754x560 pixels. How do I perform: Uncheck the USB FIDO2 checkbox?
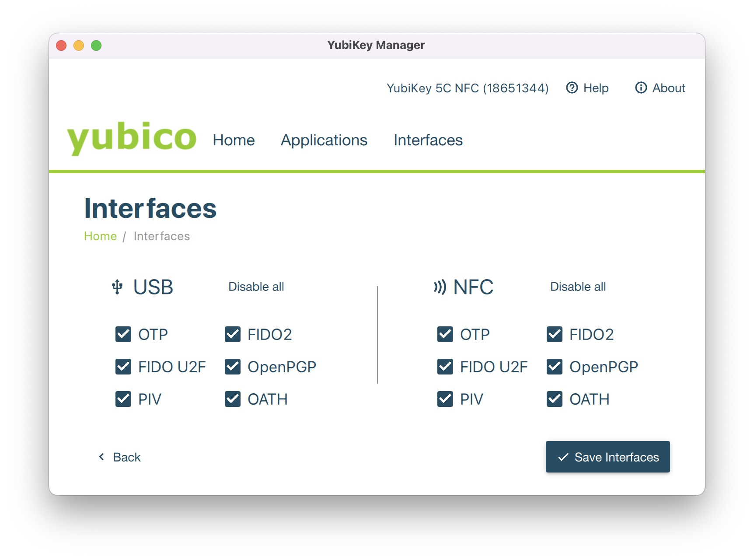coord(233,334)
